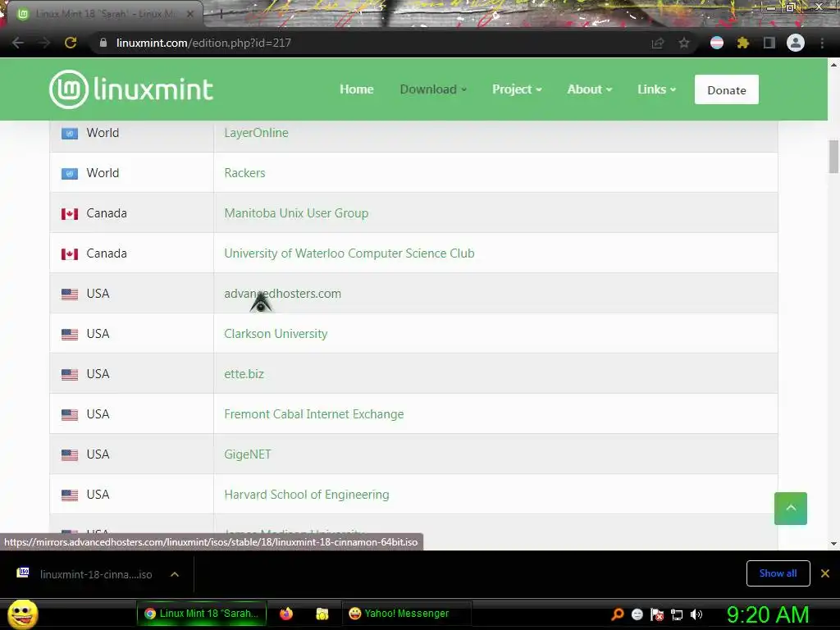The height and width of the screenshot is (630, 840).
Task: Click the ISO file icon in downloads bar
Action: coord(23,573)
